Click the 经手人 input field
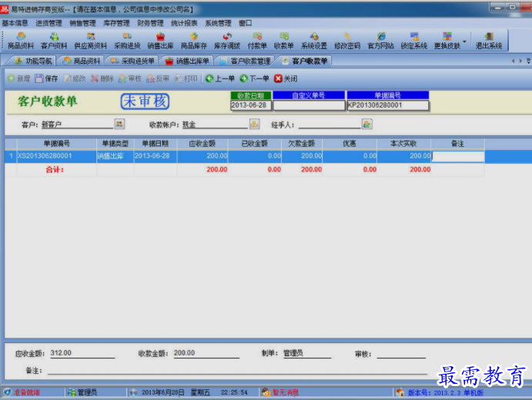The height and width of the screenshot is (400, 532). (x=330, y=125)
